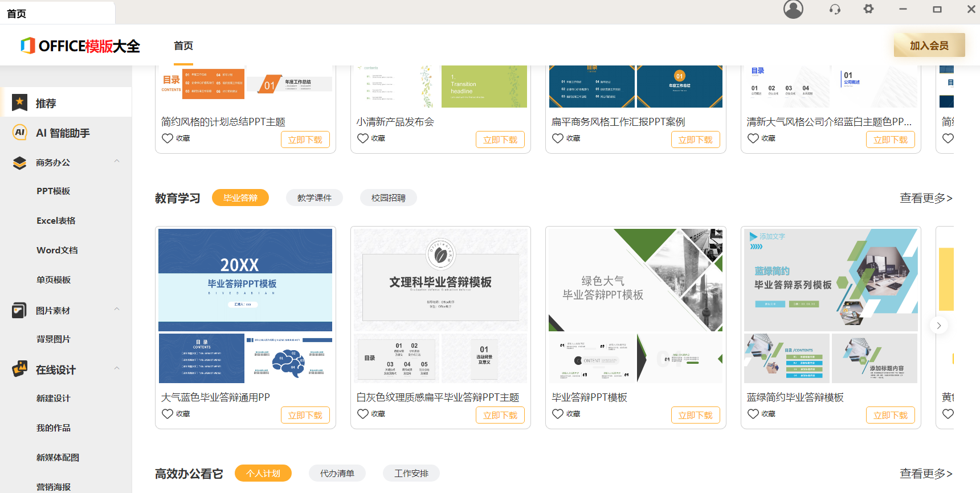This screenshot has height=493, width=980.
Task: Click next arrow on 教育学习 carousel
Action: (939, 326)
